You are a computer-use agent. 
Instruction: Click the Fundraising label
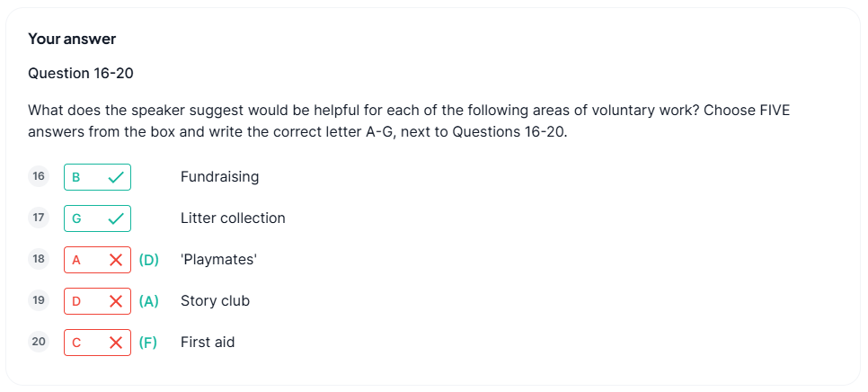(220, 177)
